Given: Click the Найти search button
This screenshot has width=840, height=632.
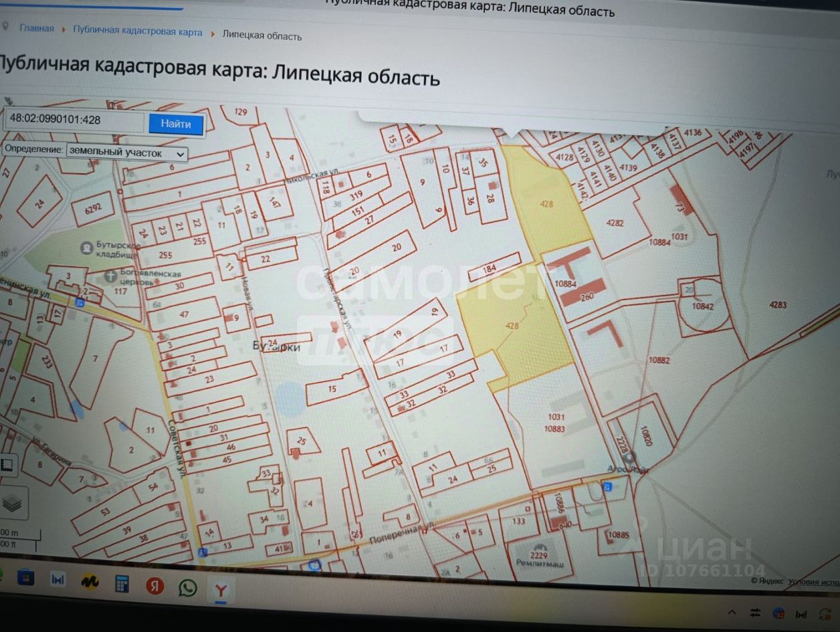Looking at the screenshot, I should [x=176, y=124].
